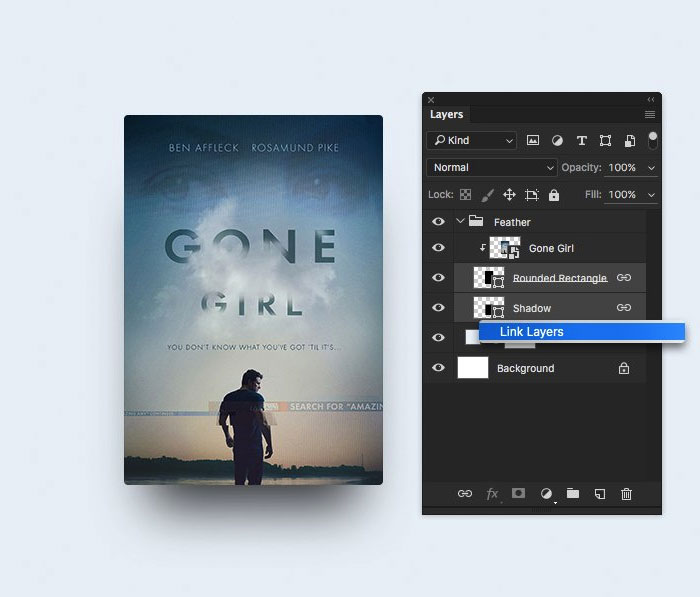This screenshot has width=700, height=597.
Task: Create a new group folder icon
Action: tap(573, 493)
